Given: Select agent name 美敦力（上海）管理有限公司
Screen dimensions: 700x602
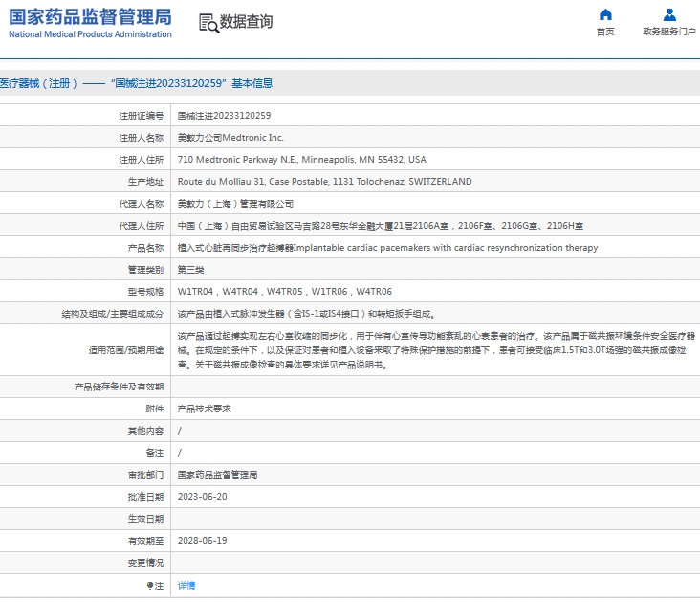Looking at the screenshot, I should tap(235, 204).
